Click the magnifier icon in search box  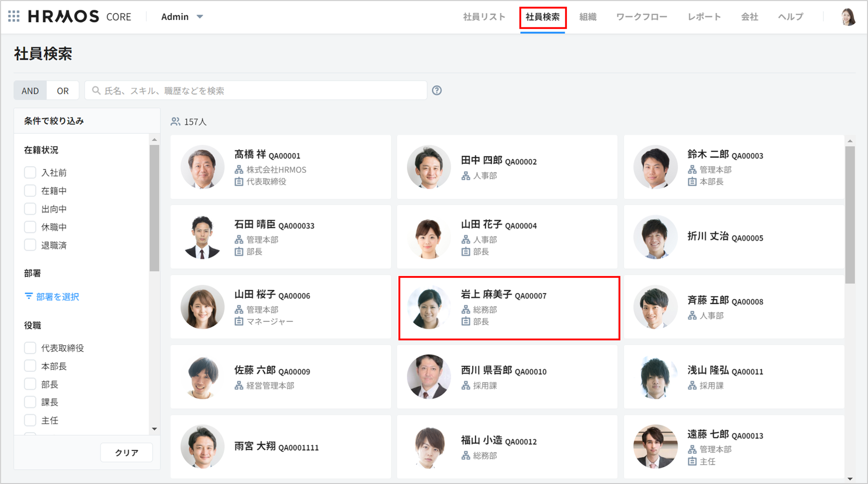click(96, 91)
